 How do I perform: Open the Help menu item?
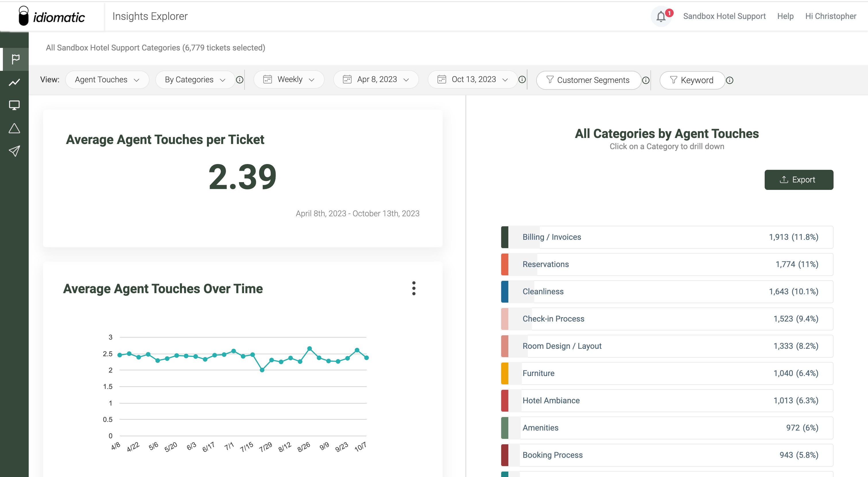(785, 16)
